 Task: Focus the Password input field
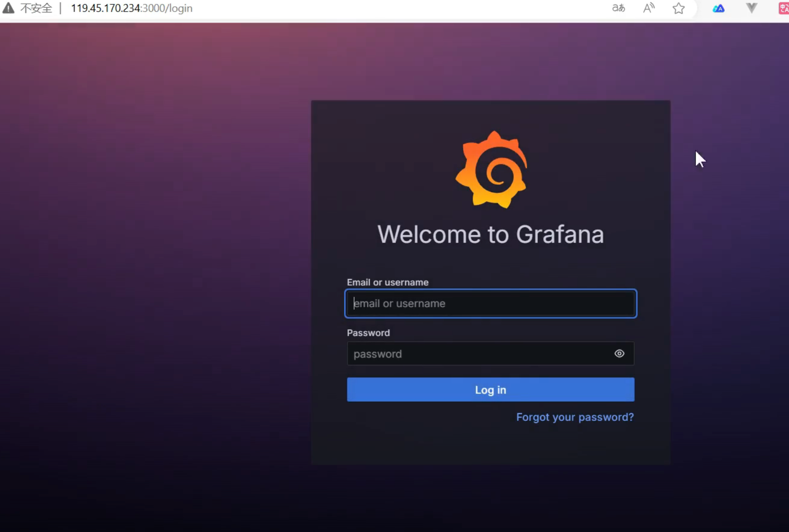pos(491,354)
